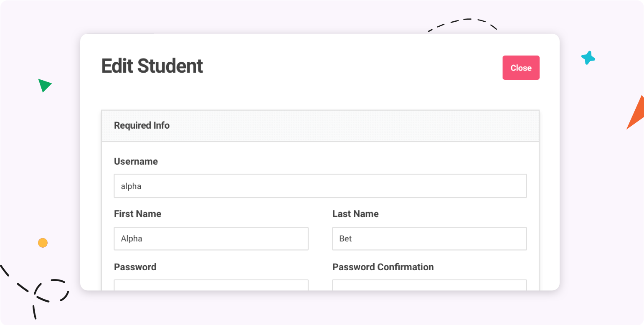Click into the Password input box

pos(211,285)
